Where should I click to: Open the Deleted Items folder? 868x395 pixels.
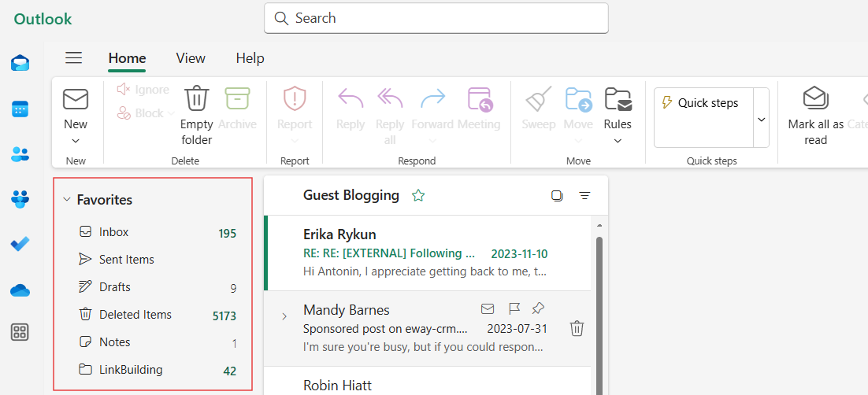(x=153, y=315)
